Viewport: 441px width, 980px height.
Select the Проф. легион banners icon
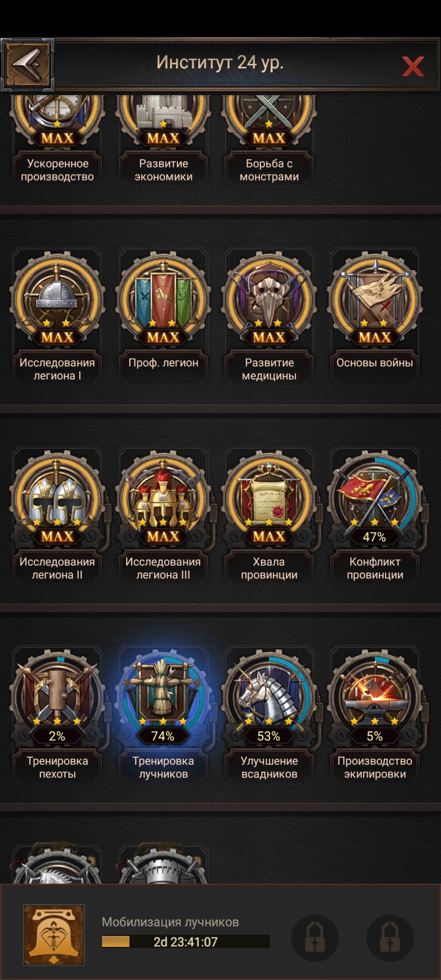pos(163,302)
